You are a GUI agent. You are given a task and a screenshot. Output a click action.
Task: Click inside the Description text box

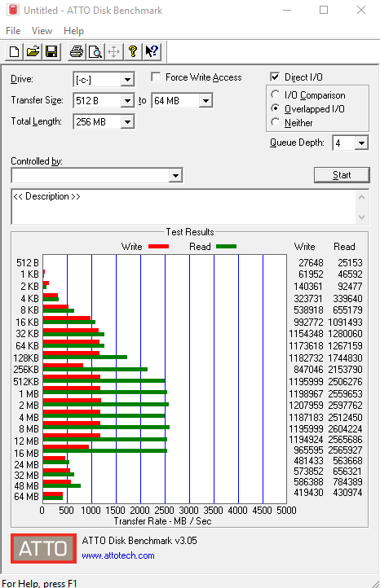tap(184, 207)
